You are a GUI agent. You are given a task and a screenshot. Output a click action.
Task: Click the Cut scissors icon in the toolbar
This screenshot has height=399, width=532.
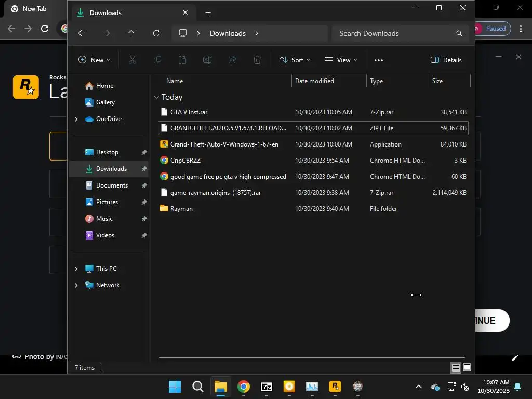coord(132,60)
